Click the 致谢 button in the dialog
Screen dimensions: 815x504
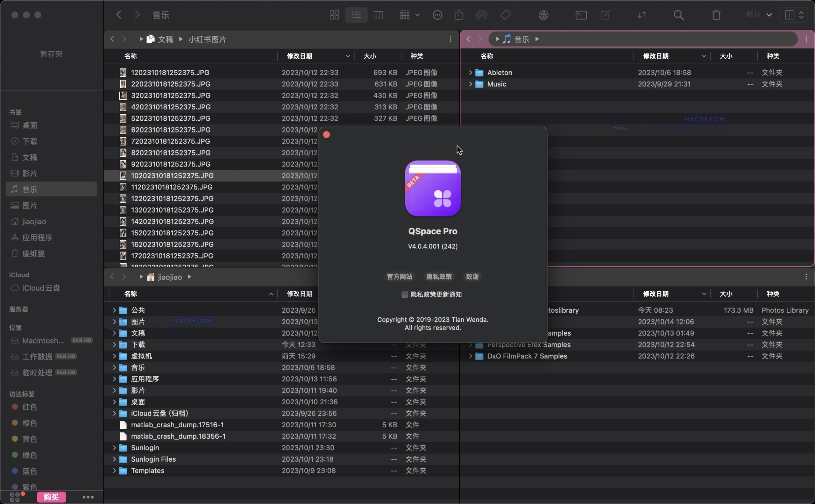pos(472,276)
